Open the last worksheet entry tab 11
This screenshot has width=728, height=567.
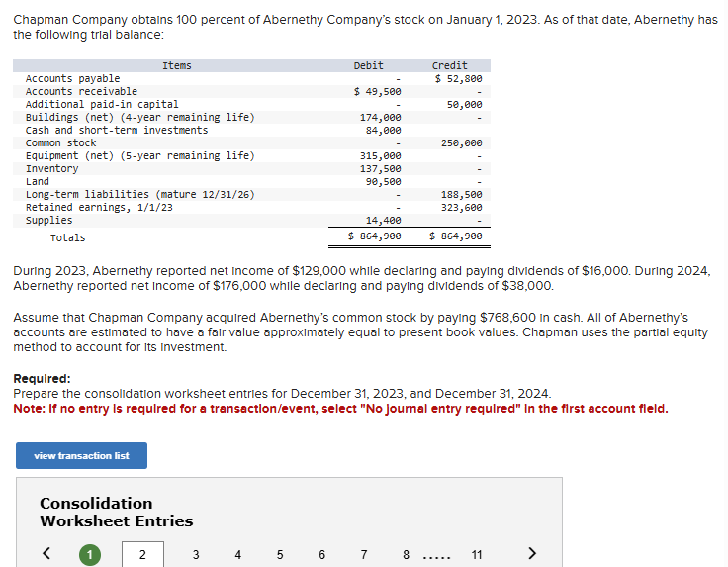pos(477,554)
